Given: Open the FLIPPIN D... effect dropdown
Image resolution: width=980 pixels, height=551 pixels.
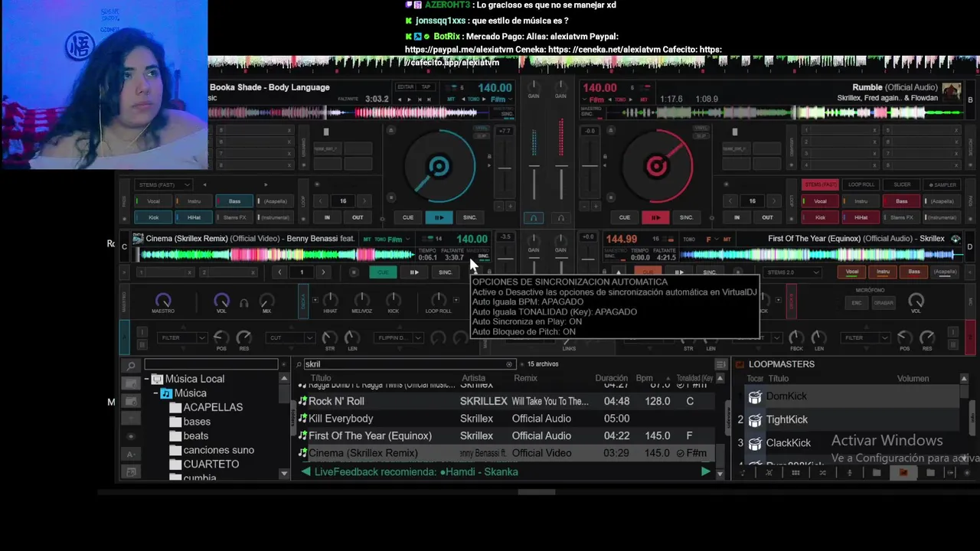Looking at the screenshot, I should tap(398, 337).
